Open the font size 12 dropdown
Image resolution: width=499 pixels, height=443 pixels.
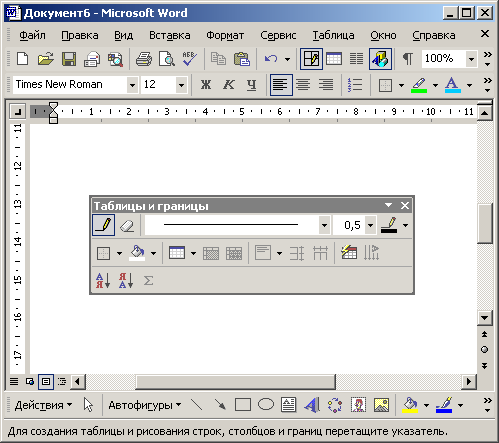[181, 85]
